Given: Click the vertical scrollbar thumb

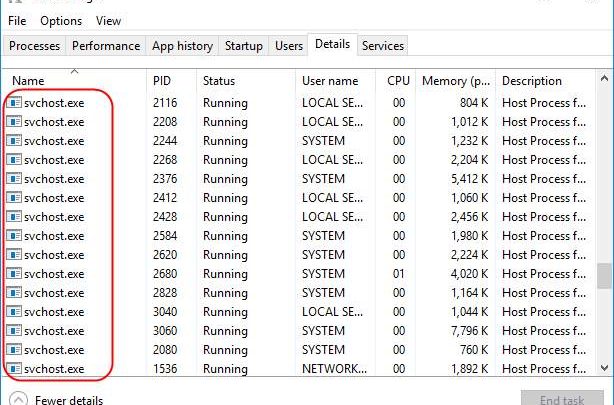Looking at the screenshot, I should (604, 275).
